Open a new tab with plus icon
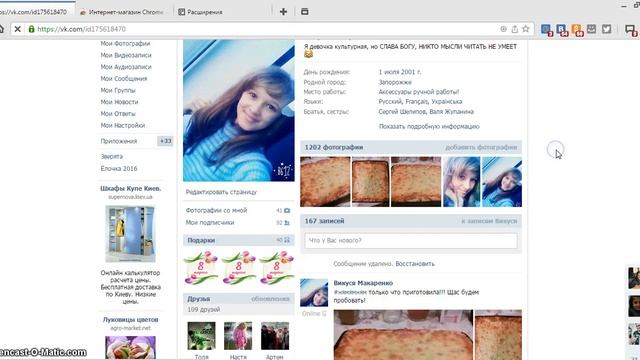 click(283, 12)
